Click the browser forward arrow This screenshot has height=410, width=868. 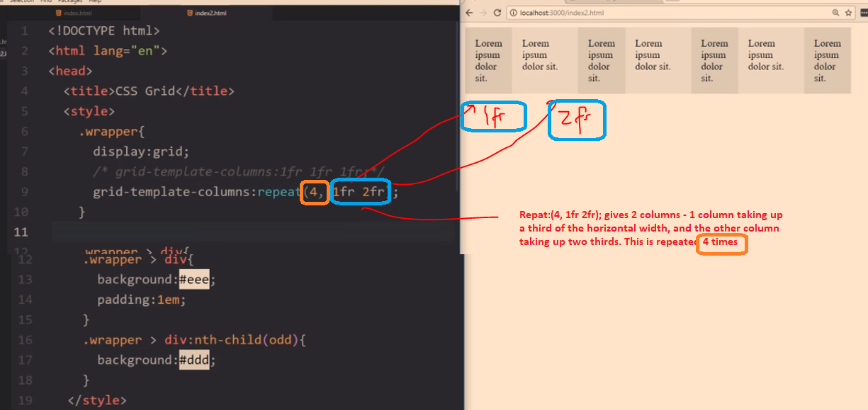click(x=483, y=13)
